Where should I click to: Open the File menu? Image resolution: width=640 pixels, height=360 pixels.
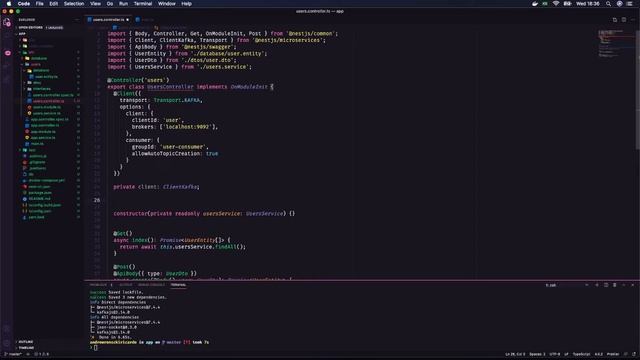40,4
